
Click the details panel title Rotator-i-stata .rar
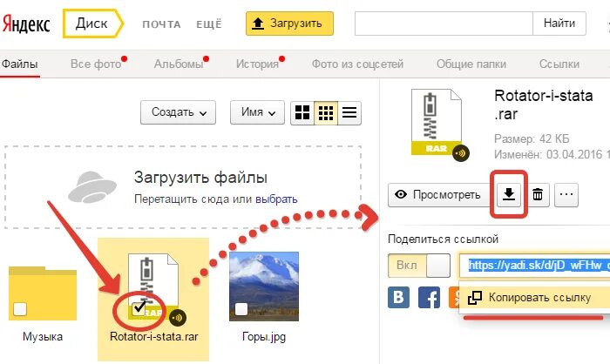[544, 104]
